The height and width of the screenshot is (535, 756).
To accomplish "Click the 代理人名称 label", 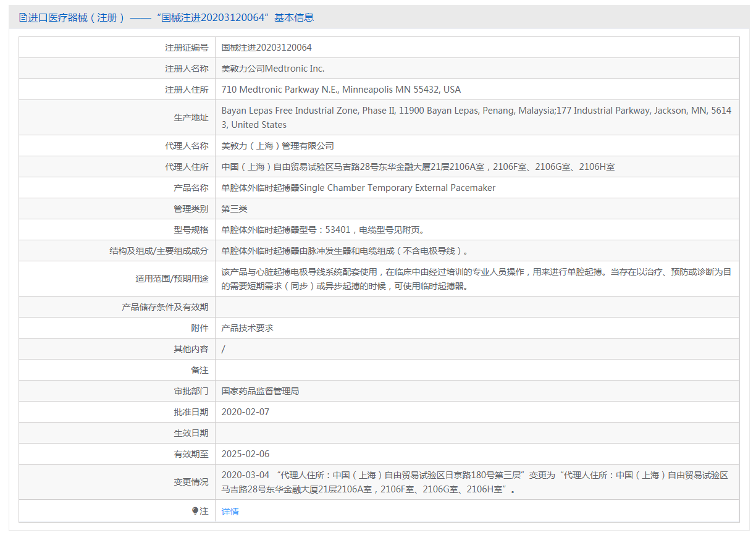I will 187,146.
